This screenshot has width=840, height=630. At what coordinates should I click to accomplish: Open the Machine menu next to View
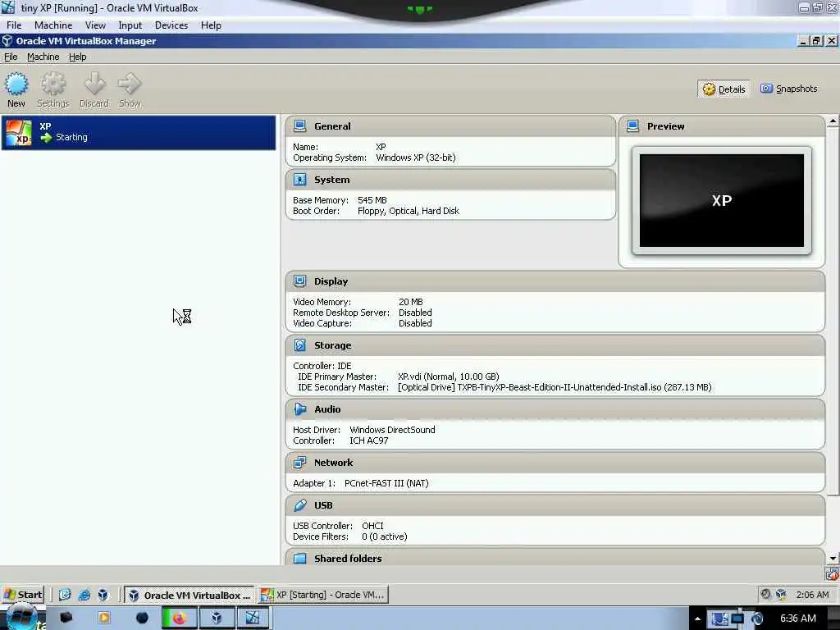coord(53,25)
